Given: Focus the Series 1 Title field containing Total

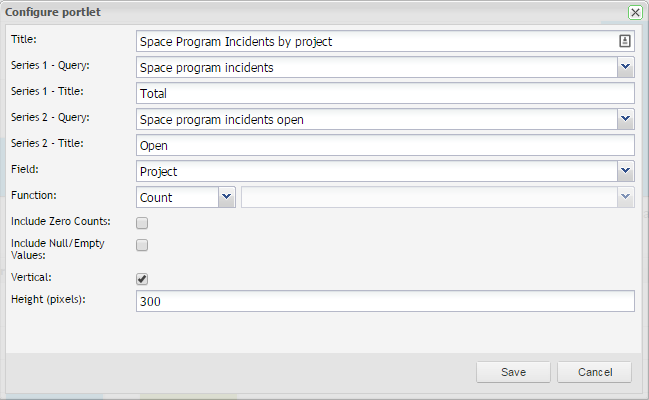Looking at the screenshot, I should [385, 93].
